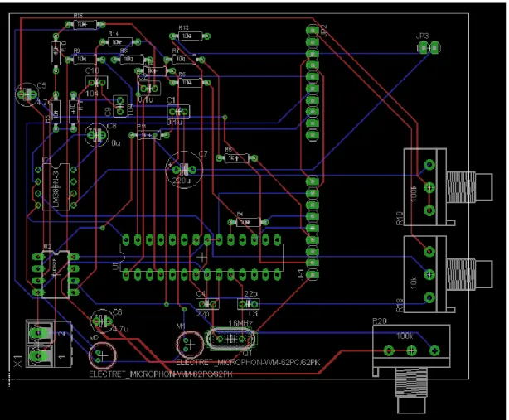Viewport: 509px width, 420px height.
Task: Select the M2 electret microphone
Action: [102, 356]
